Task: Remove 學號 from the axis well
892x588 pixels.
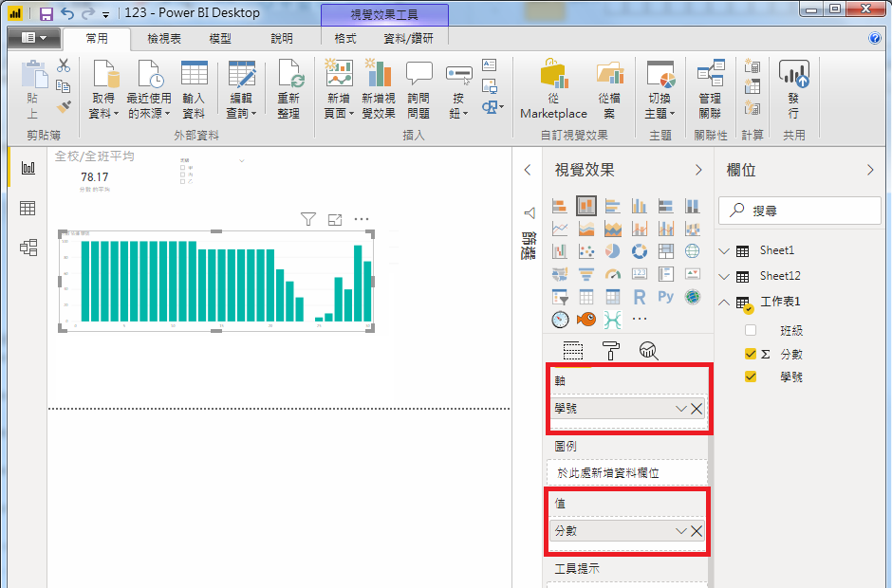Action: (697, 409)
